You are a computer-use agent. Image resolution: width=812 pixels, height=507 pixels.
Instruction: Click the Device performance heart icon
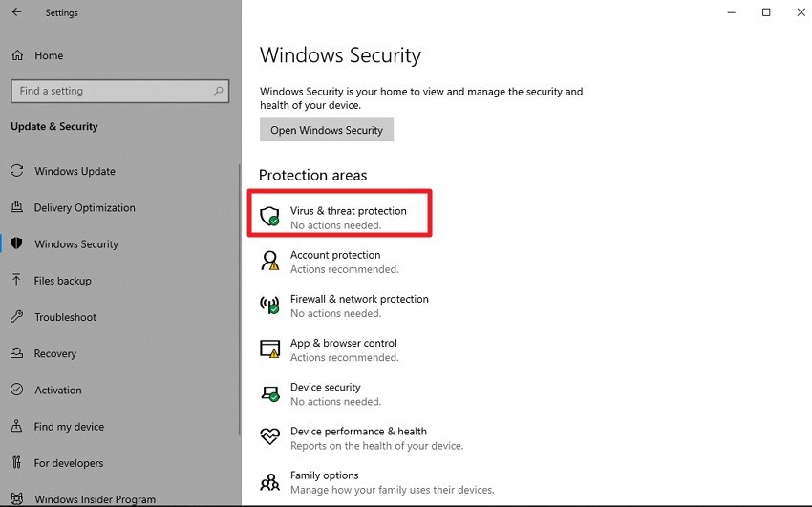tap(269, 436)
